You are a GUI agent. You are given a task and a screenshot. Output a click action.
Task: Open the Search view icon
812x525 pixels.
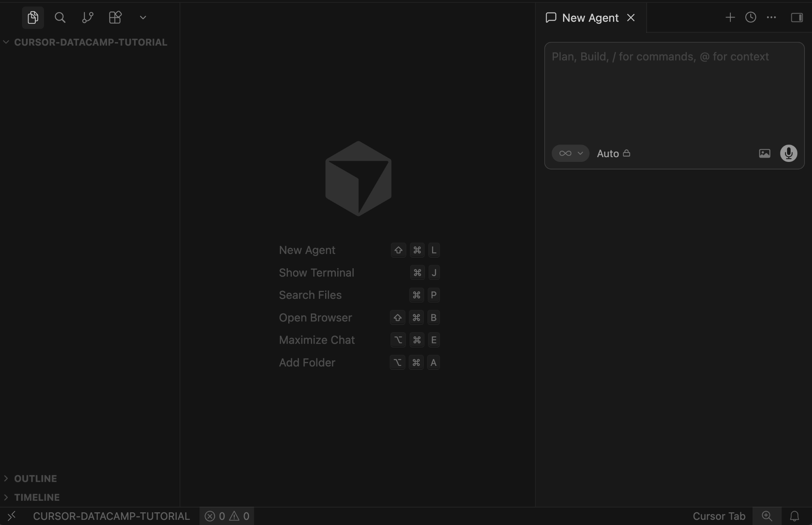click(60, 17)
